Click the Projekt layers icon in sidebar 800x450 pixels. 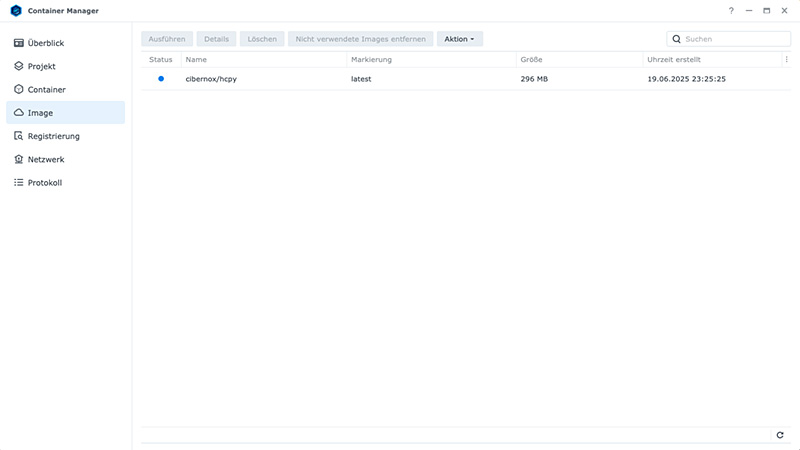19,66
